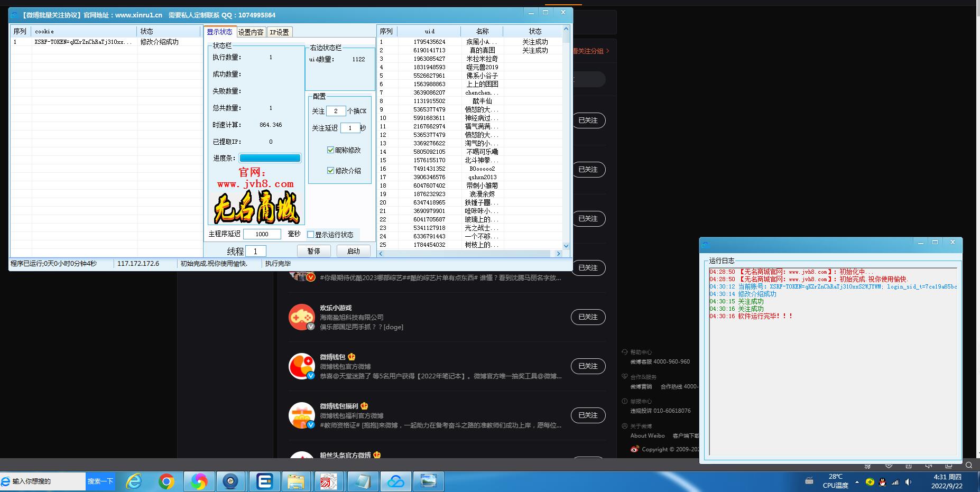This screenshot has width=980, height=492.
Task: Click uid list horizontal scroll left arrow
Action: click(381, 254)
